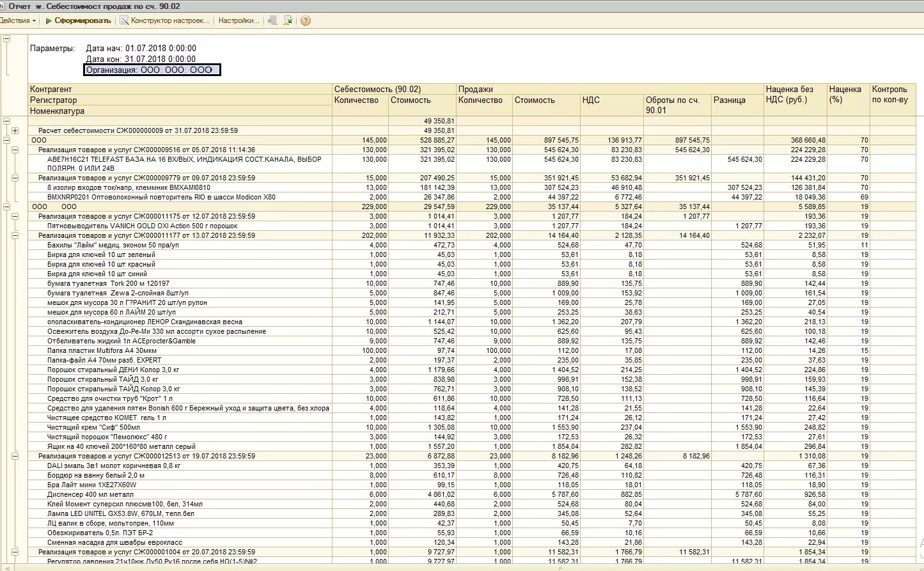Viewport: 924px width, 571px height.
Task: Collapse Реализация СЖ000009779 document group
Action: [15, 178]
